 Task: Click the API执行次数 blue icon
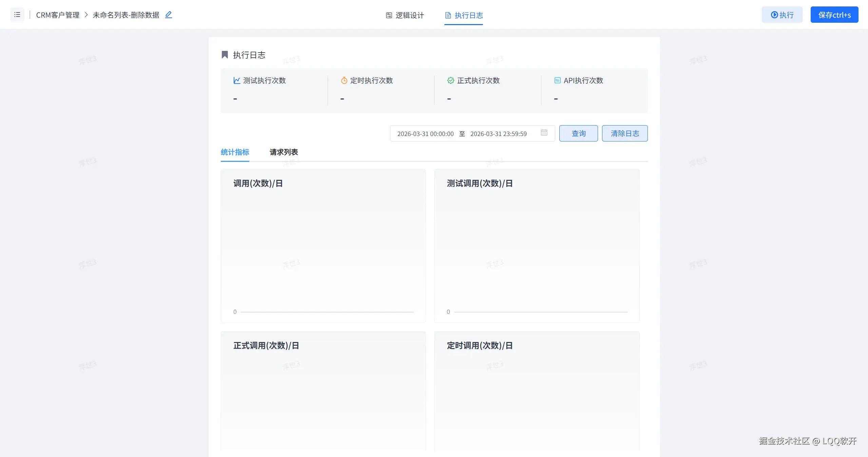(x=557, y=80)
